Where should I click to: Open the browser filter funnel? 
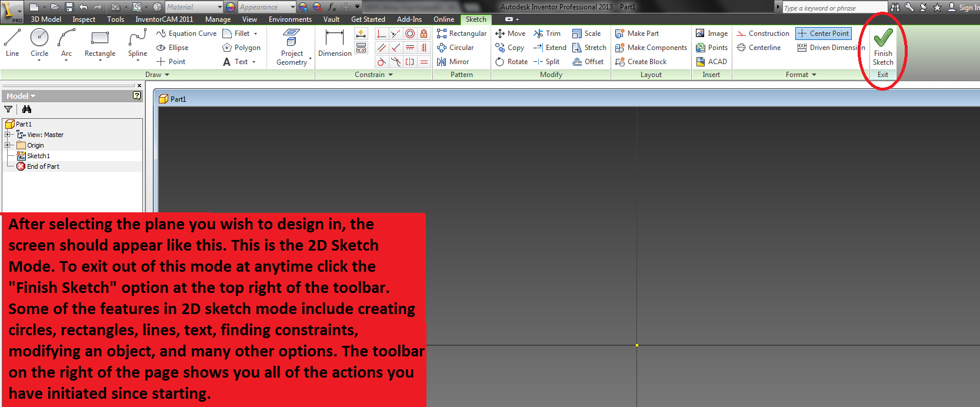[8, 109]
